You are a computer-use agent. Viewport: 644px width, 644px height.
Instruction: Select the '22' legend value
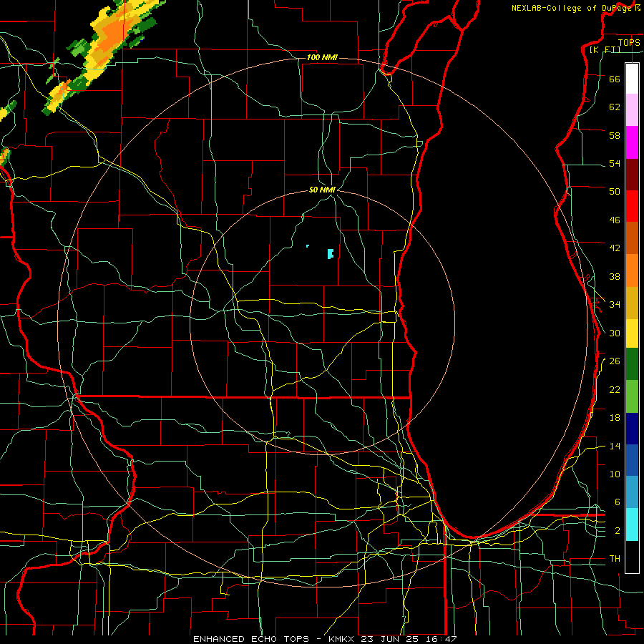click(x=615, y=389)
